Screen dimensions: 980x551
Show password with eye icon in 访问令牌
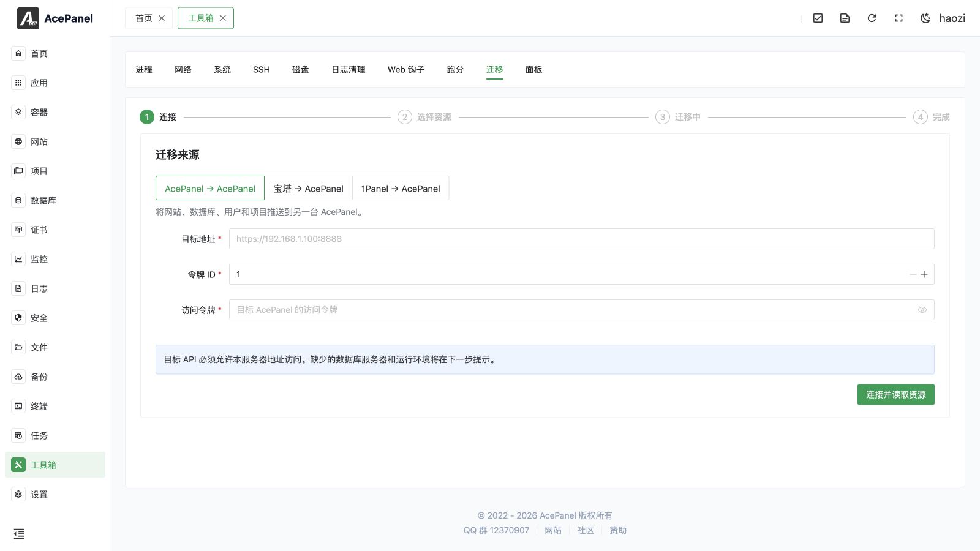(922, 310)
